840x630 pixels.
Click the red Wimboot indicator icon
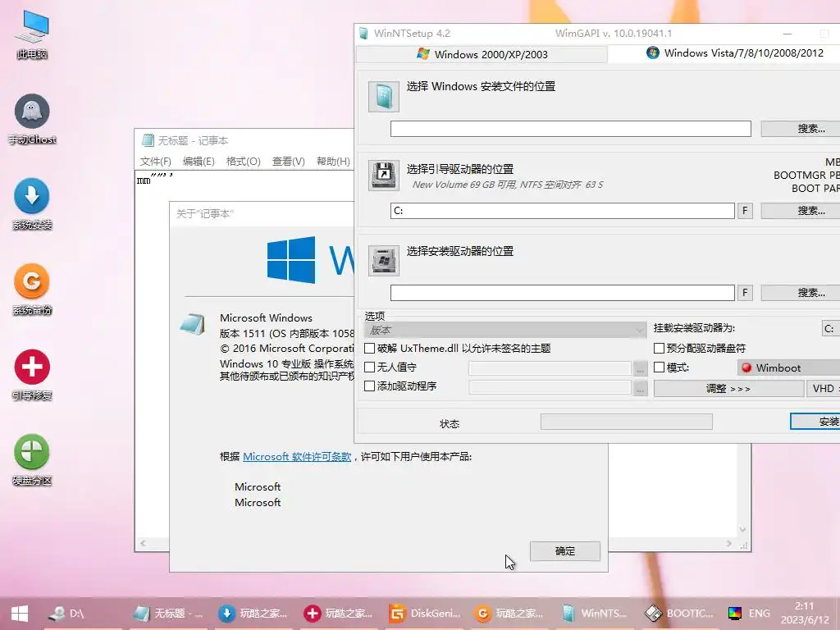(x=746, y=368)
